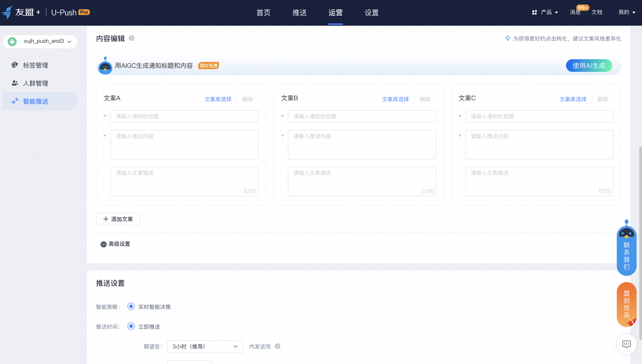Click the 内容编辑 heading text
642x364 pixels.
[x=110, y=38]
